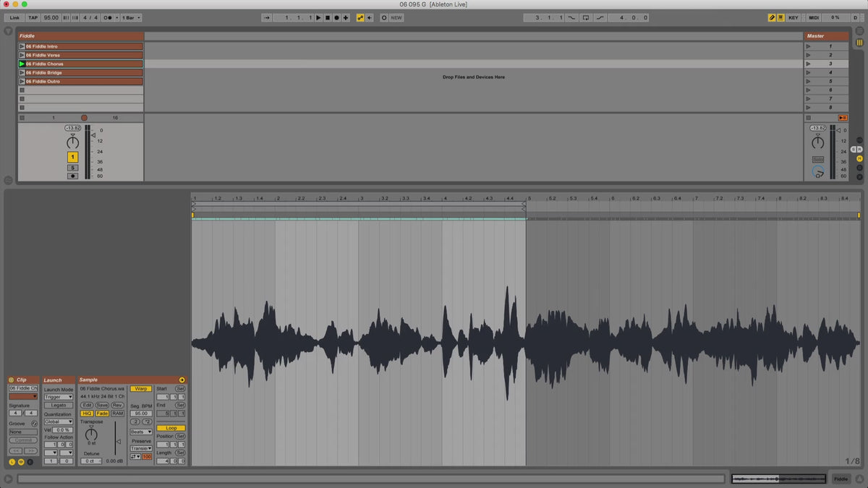
Task: Click the Arrangement Record button
Action: 336,17
